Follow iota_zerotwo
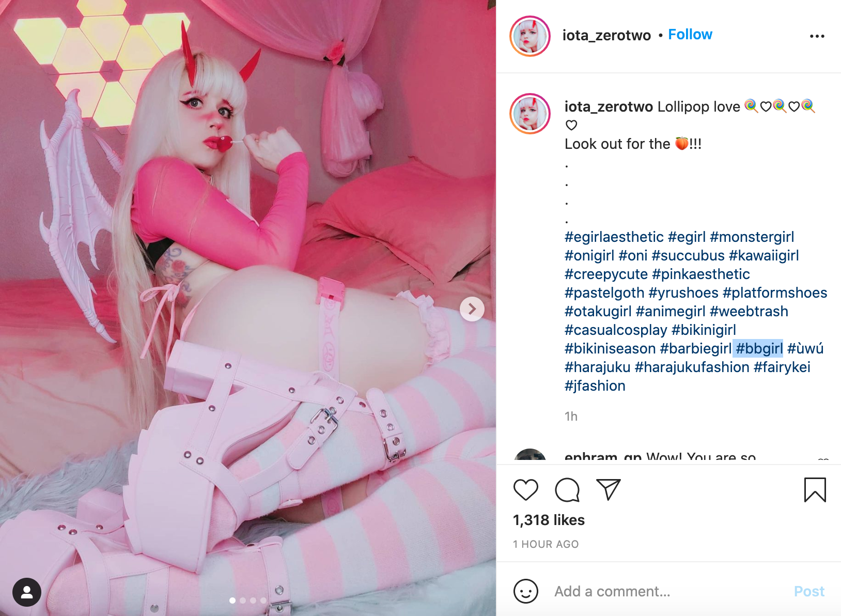This screenshot has width=841, height=616. (x=690, y=35)
